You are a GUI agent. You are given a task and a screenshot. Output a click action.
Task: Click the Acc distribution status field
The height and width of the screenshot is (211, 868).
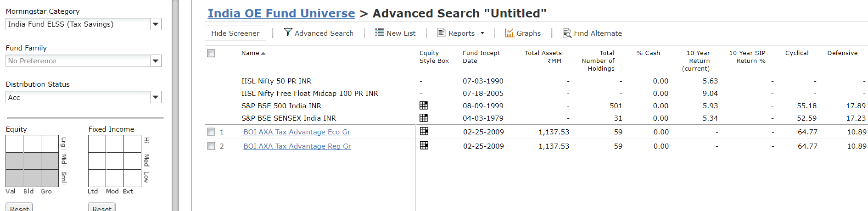[x=78, y=97]
